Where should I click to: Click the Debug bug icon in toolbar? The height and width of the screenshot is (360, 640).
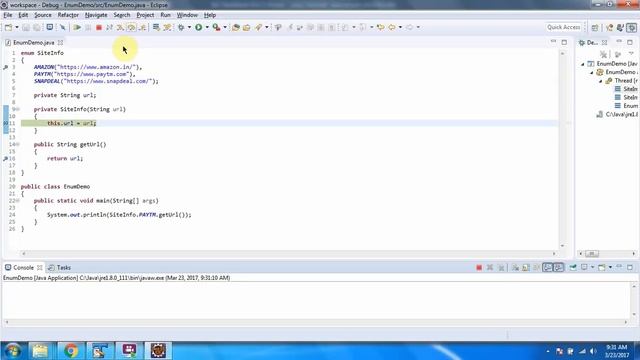pyautogui.click(x=181, y=27)
